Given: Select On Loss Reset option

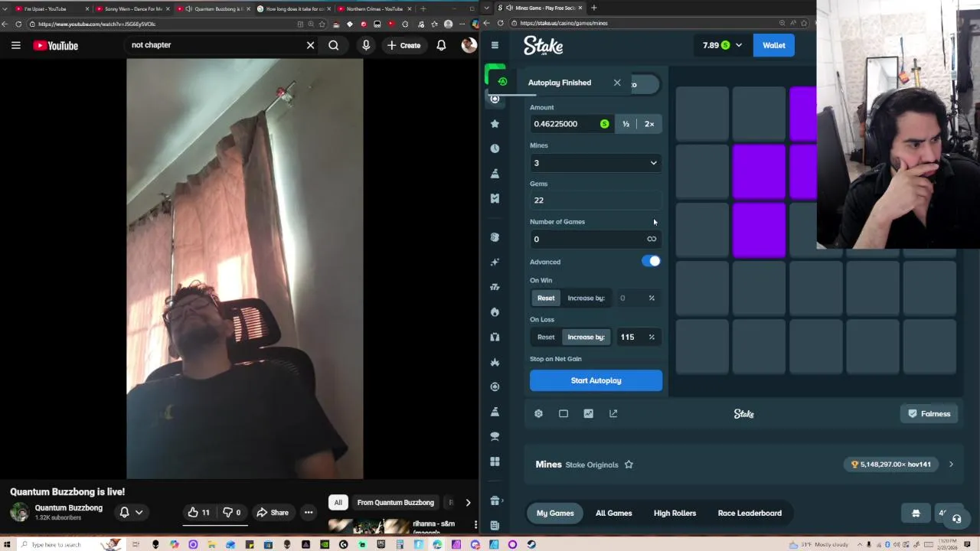Looking at the screenshot, I should pos(546,337).
